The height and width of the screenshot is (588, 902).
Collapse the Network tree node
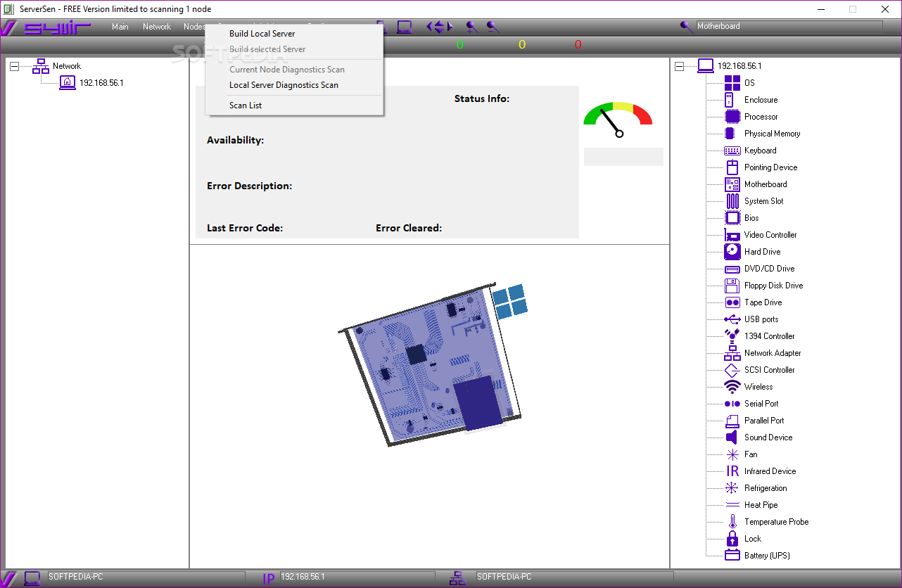tap(14, 66)
